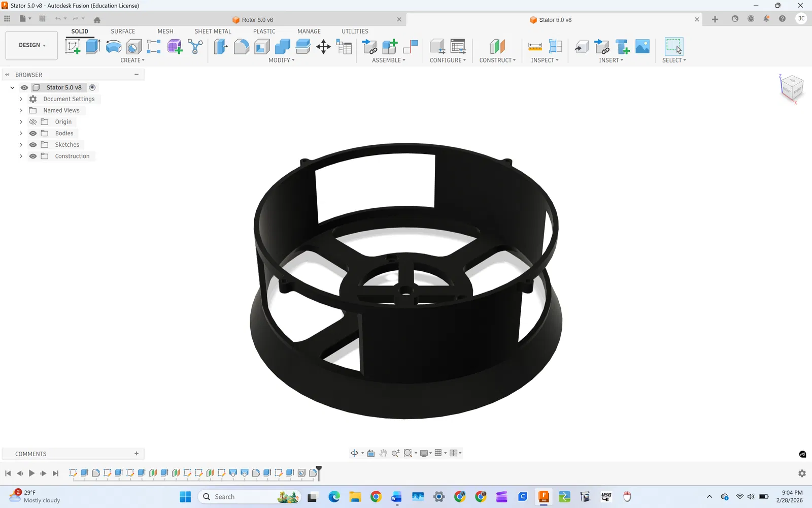Open the UTILITIES tab

(x=355, y=31)
